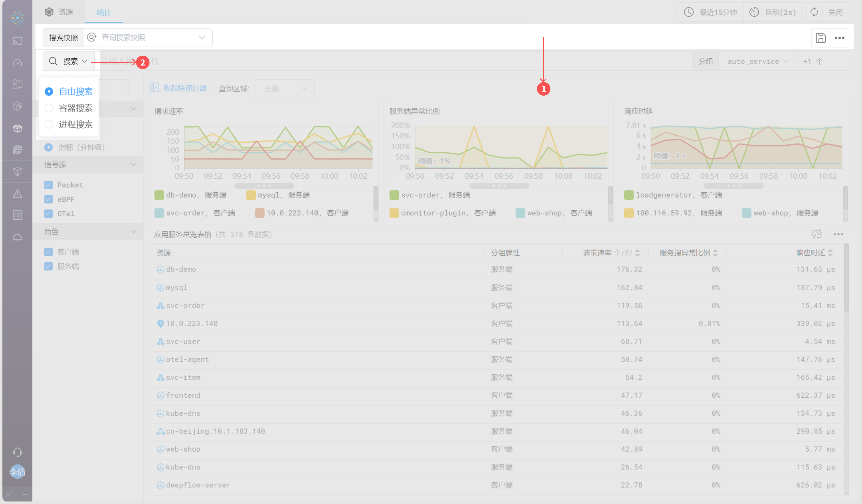The image size is (862, 504).
Task: Collapse the 信号源 section
Action: (x=133, y=165)
